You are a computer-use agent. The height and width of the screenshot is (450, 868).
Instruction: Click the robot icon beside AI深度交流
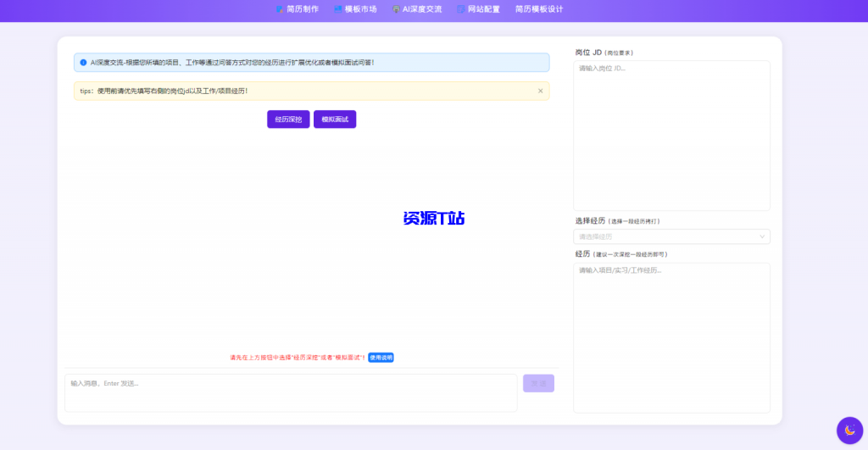click(x=396, y=9)
